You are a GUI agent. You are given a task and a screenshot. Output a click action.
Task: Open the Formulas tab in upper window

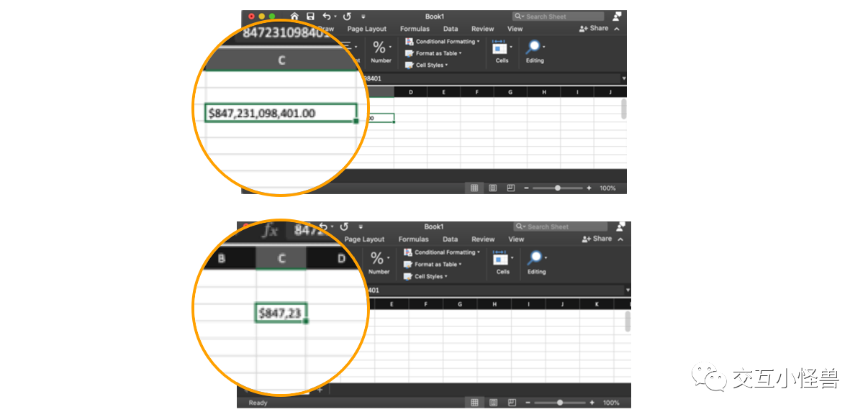415,29
